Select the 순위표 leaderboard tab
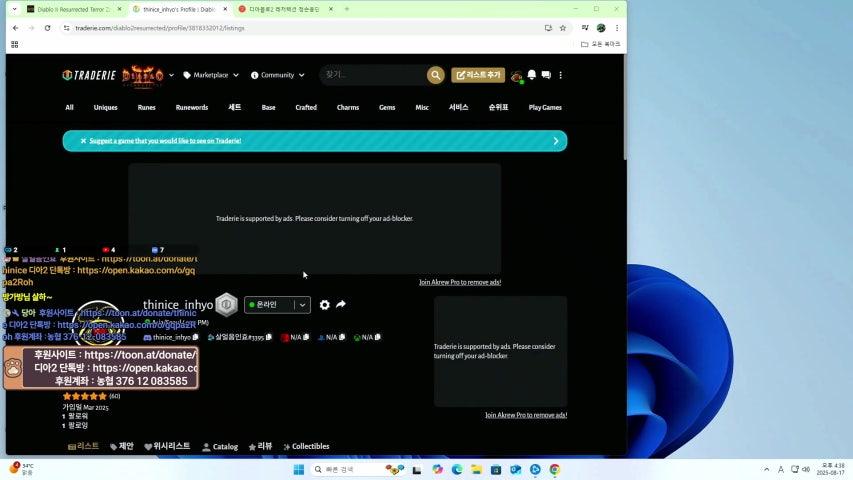The height and width of the screenshot is (480, 853). [498, 107]
